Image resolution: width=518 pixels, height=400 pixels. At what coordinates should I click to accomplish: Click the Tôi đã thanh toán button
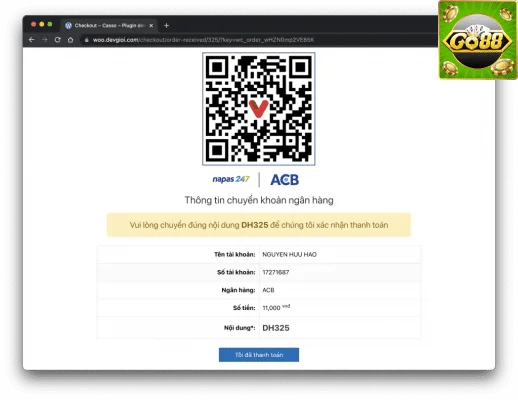tap(259, 355)
